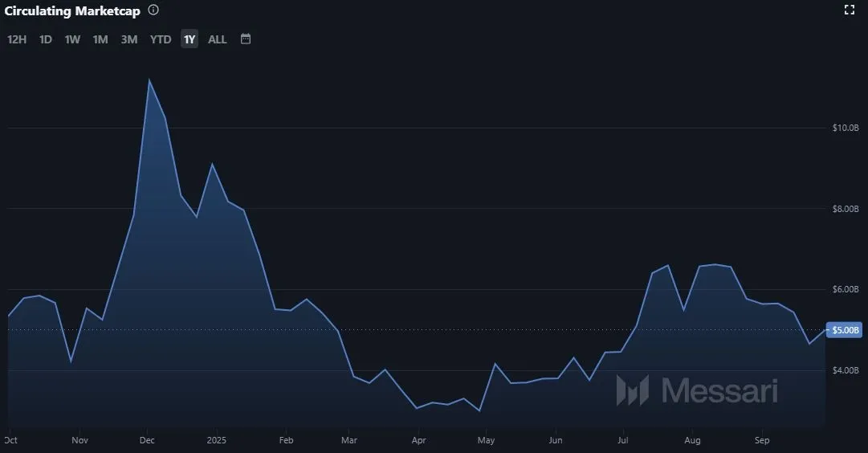Select the active 1Y range
Screen dimensions: 868x453
[189, 39]
